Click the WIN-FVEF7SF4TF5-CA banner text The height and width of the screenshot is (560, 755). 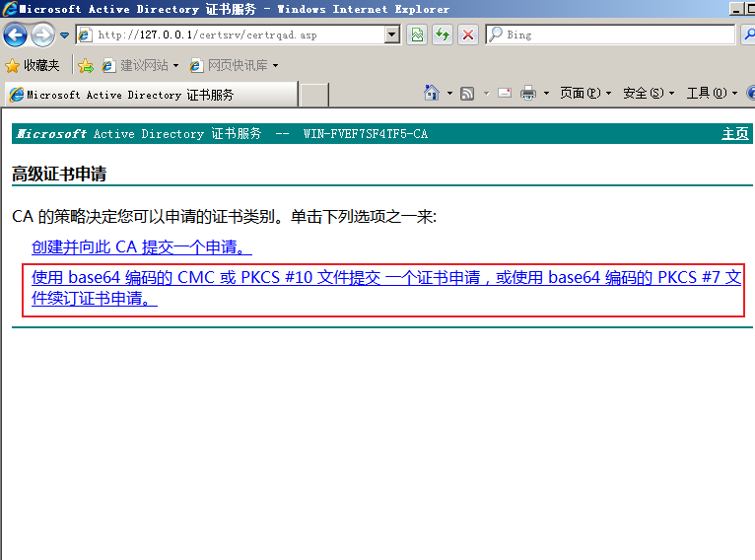366,134
